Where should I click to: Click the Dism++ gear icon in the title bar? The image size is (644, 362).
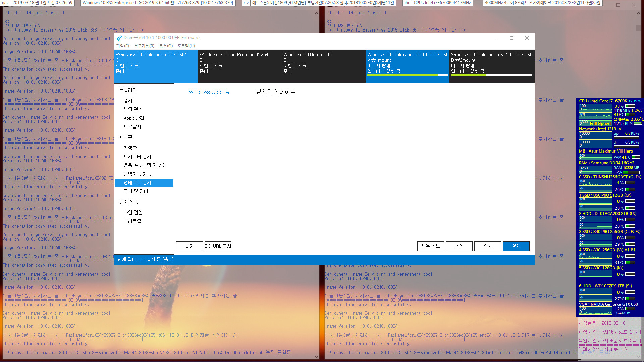[119, 38]
